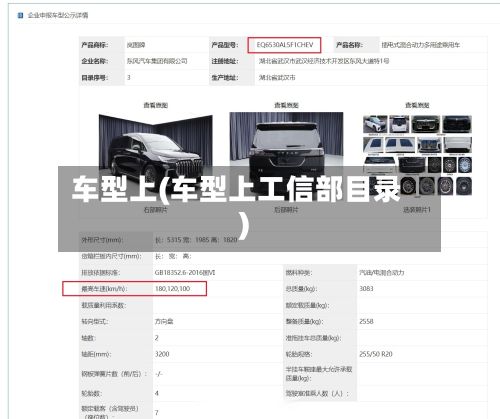Screen dimensions: 500x419
Task: Click the 总质量(kg) label
Action: 301,289
